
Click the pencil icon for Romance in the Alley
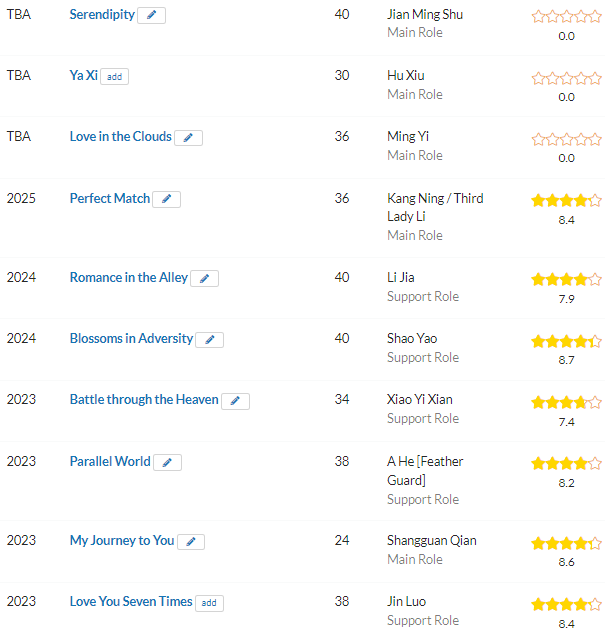pos(205,278)
